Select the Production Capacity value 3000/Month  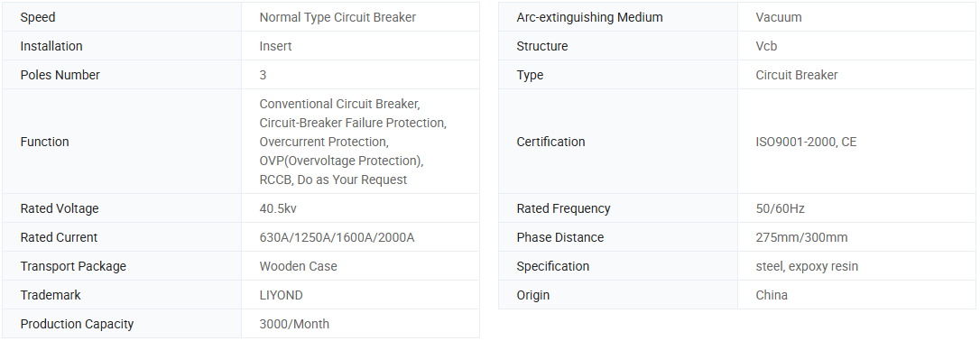pos(294,324)
